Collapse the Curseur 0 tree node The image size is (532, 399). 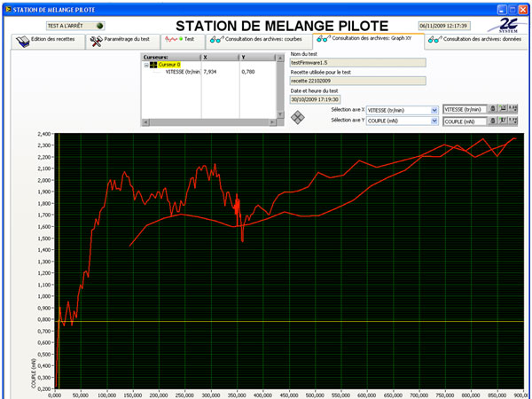pos(146,65)
